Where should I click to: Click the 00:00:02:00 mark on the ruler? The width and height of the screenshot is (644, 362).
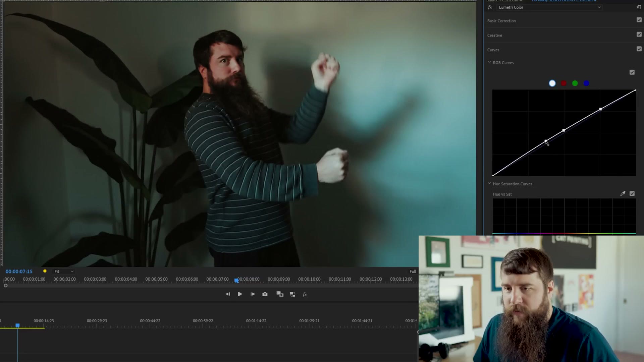point(65,279)
